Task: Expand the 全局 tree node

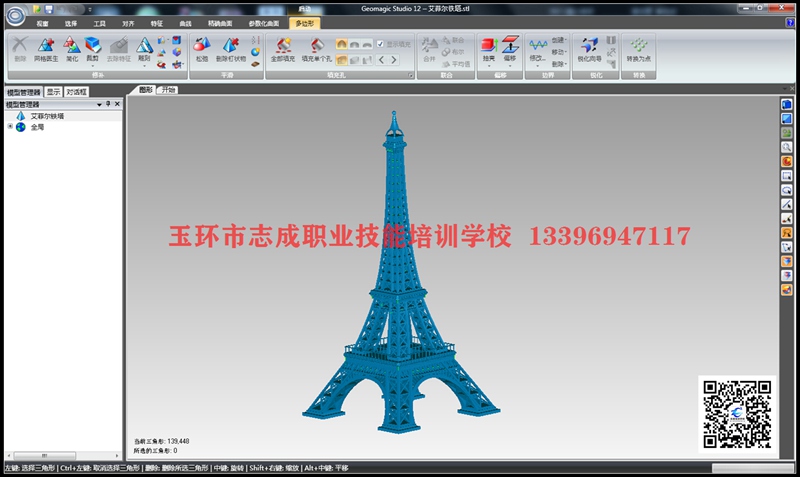Action: click(10, 127)
